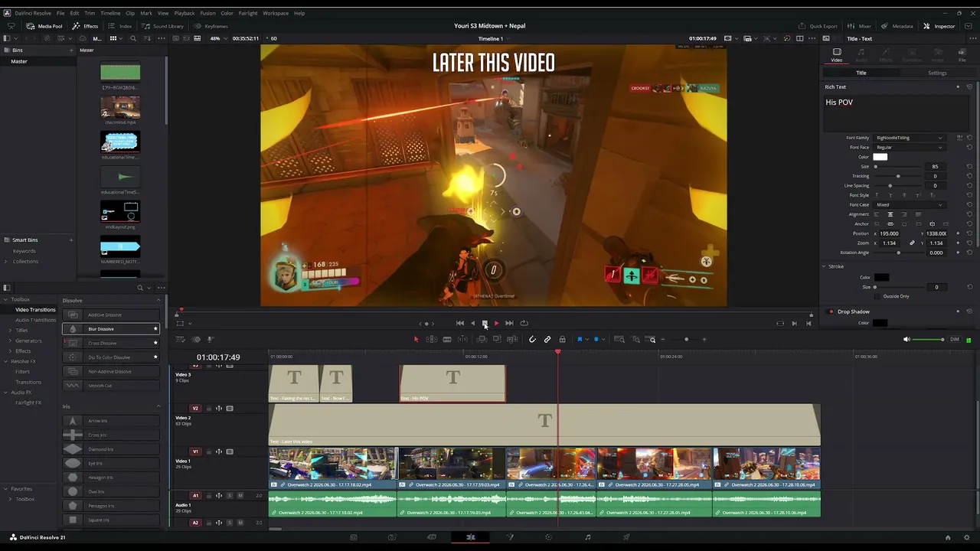
Task: Mute the A1 audio track
Action: 240,495
